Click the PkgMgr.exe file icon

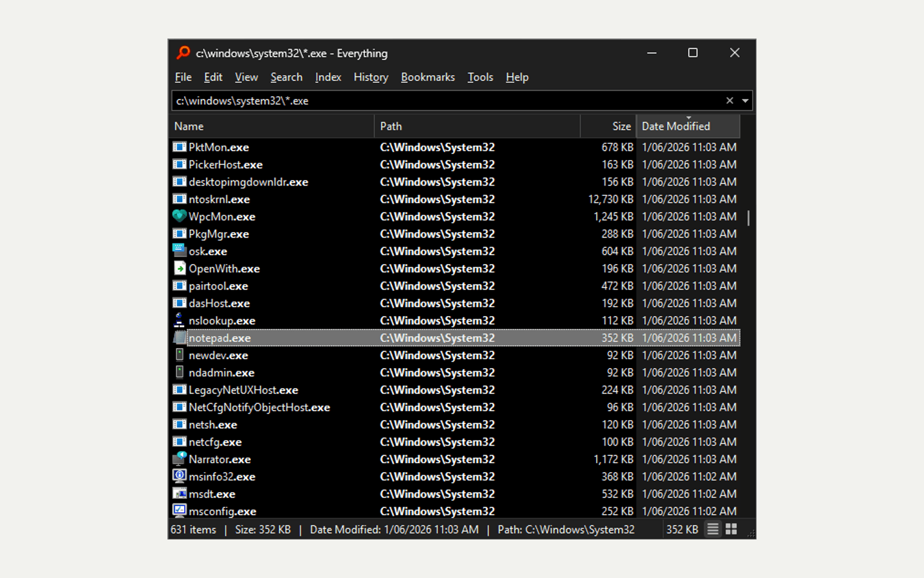pyautogui.click(x=180, y=234)
